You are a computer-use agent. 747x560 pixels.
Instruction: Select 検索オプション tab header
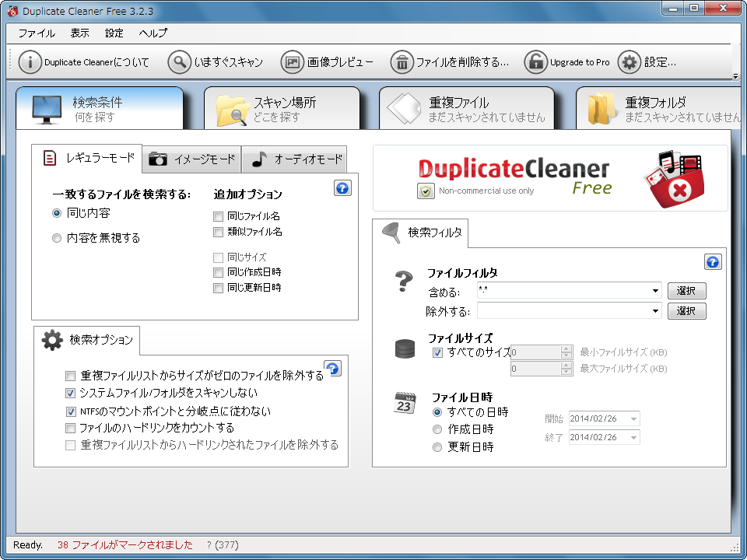pos(87,340)
